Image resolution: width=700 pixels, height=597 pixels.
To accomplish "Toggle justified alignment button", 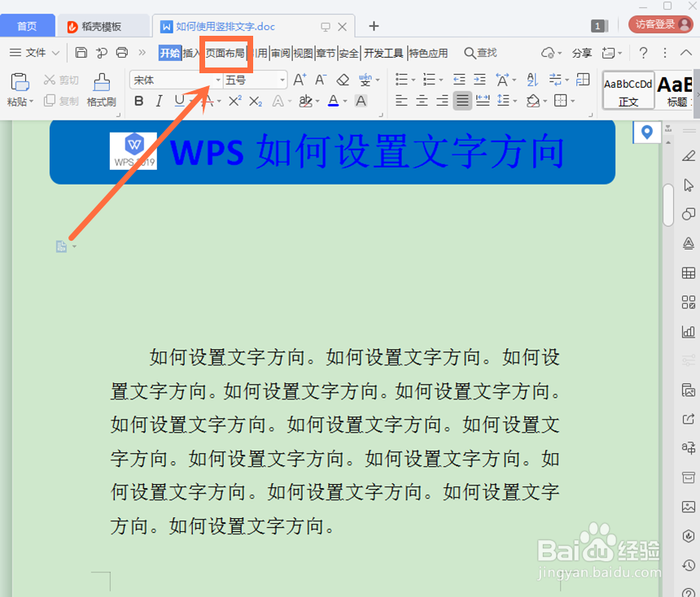I will (x=462, y=101).
